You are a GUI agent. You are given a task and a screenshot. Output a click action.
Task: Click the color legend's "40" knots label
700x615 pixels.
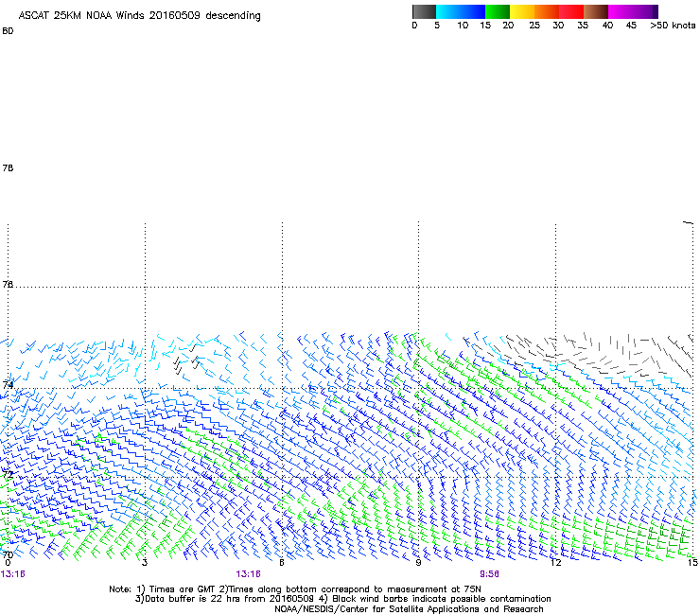(607, 26)
